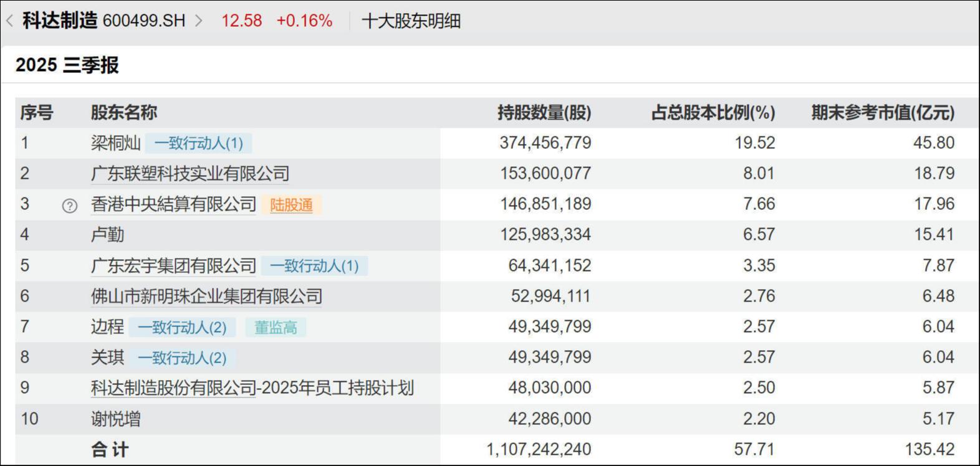Click total market value 135.42
Screen dimensions: 980x466
click(x=930, y=449)
